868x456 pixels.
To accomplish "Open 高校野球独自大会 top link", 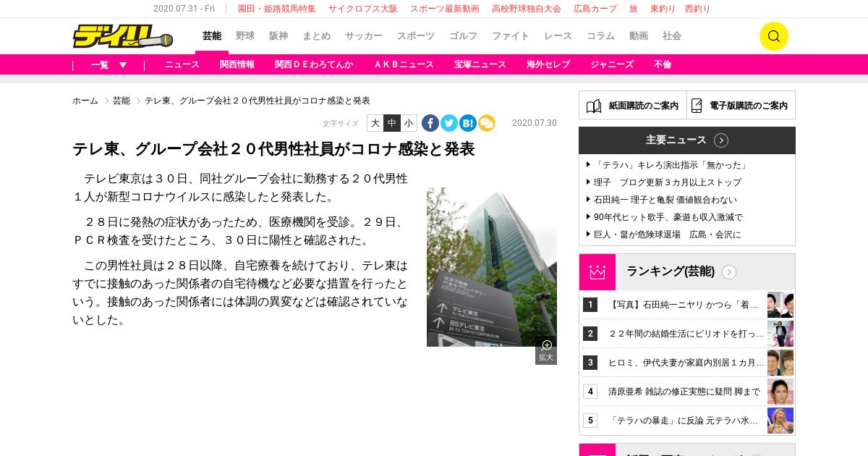I will 527,9.
